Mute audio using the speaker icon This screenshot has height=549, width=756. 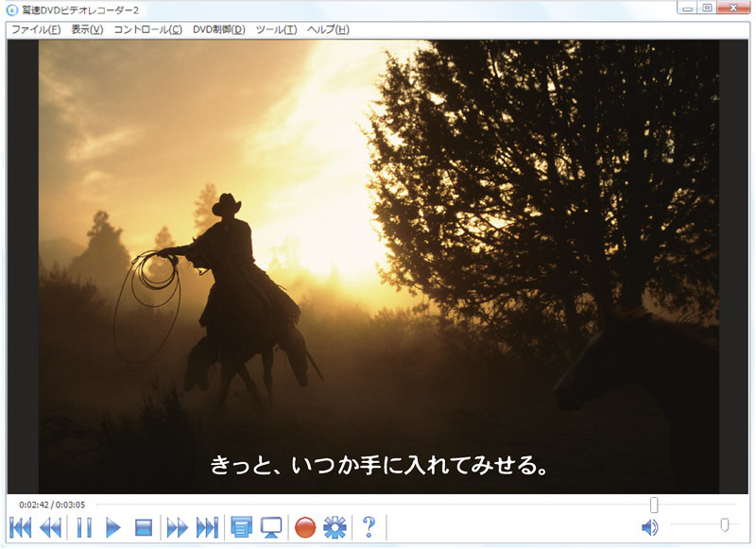pyautogui.click(x=650, y=527)
